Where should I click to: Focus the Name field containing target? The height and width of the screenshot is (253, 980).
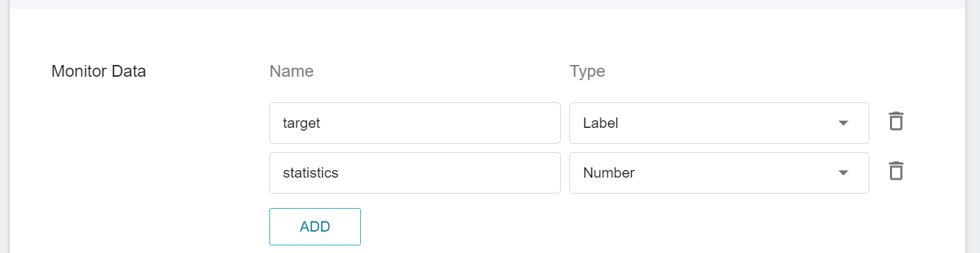(415, 123)
